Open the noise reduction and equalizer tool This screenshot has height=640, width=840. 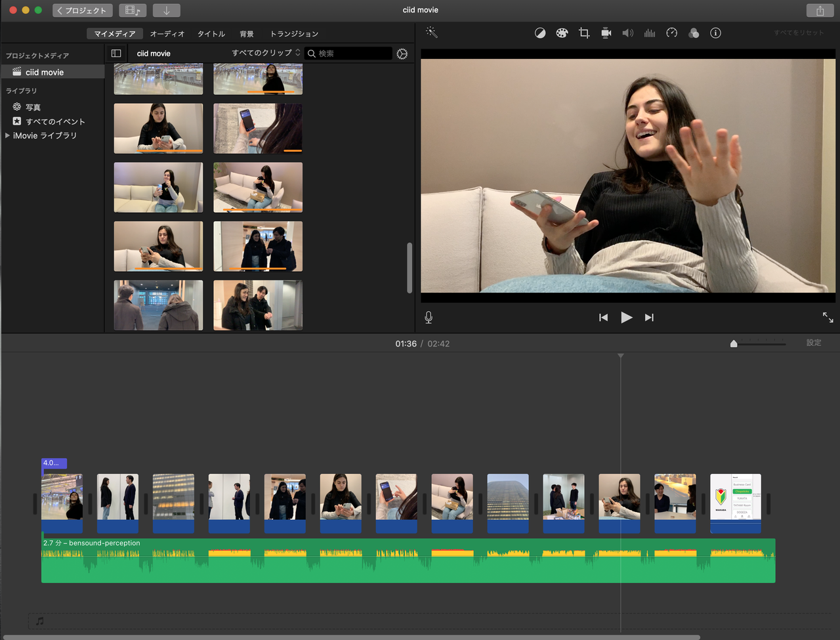coord(650,33)
